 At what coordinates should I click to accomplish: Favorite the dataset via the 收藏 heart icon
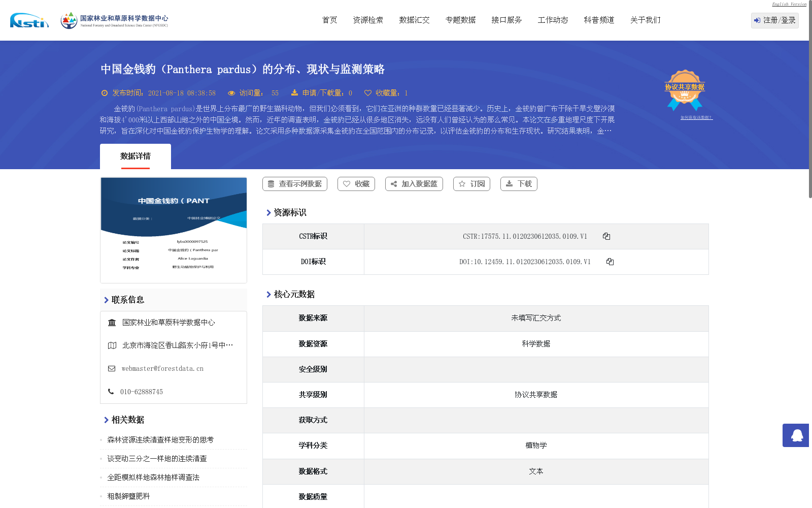tap(347, 183)
